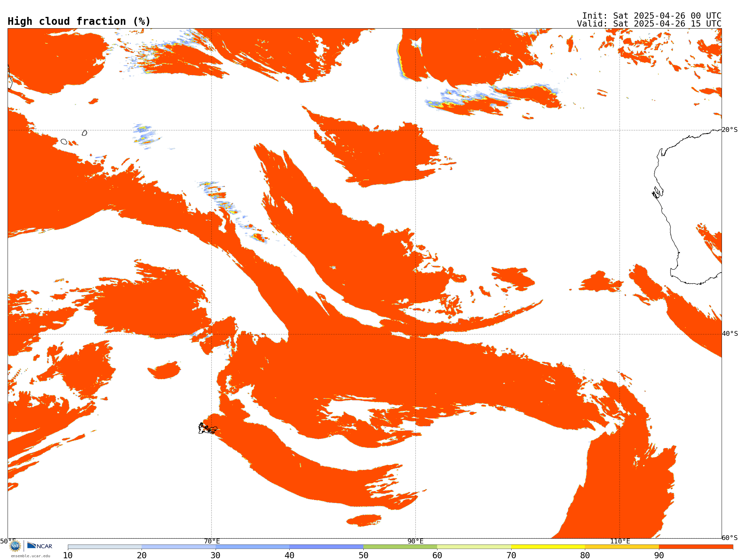Click the colorbar tick label 30
744x560 pixels.
click(x=216, y=555)
